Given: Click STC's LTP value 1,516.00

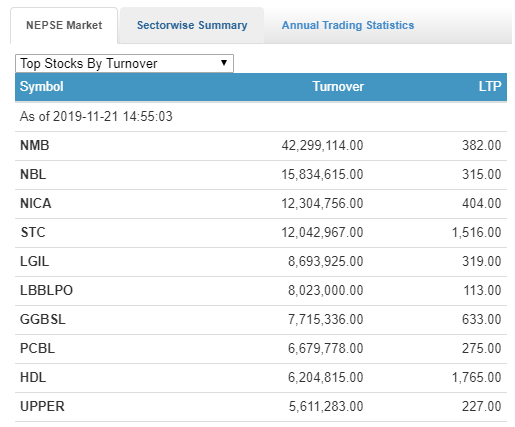Looking at the screenshot, I should pos(476,233).
